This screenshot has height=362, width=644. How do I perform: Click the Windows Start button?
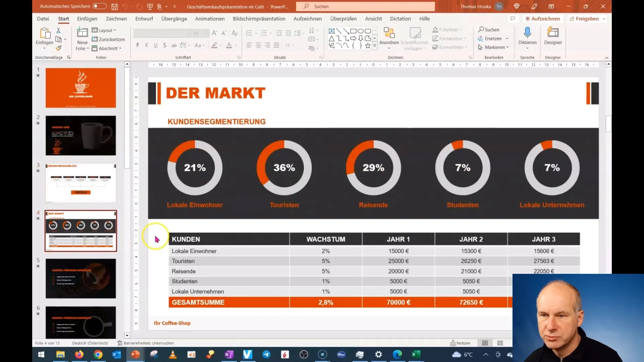click(x=41, y=354)
